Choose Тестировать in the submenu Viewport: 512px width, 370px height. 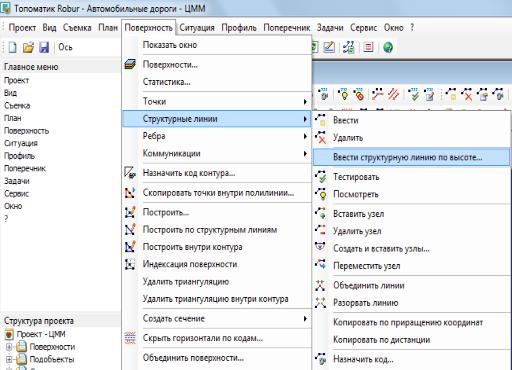tap(412, 177)
